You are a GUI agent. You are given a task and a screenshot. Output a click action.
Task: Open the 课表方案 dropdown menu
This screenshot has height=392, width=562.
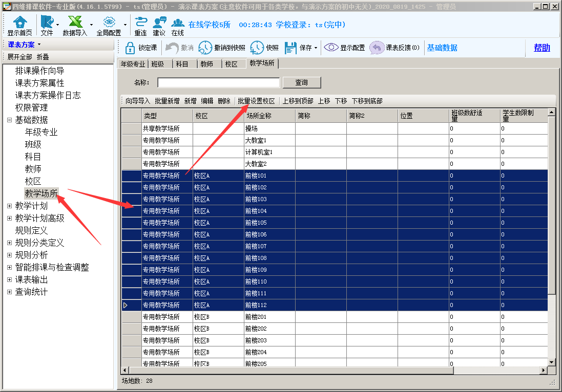24,45
